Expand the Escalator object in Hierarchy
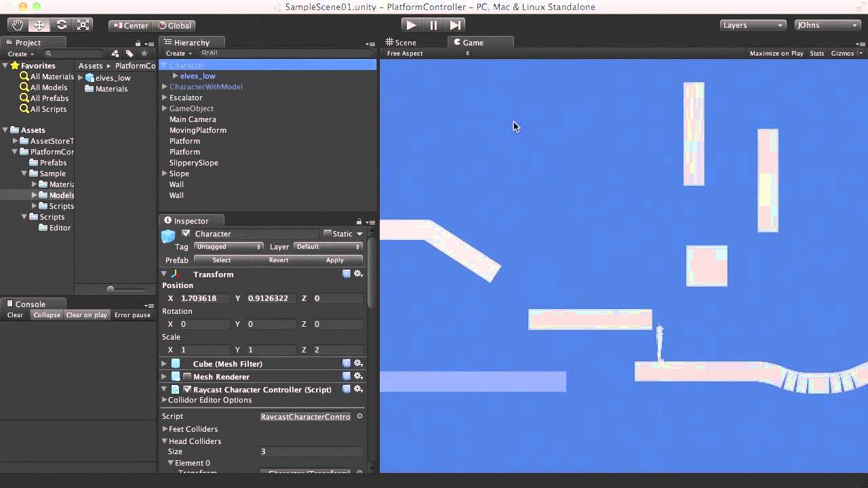 pyautogui.click(x=164, y=98)
